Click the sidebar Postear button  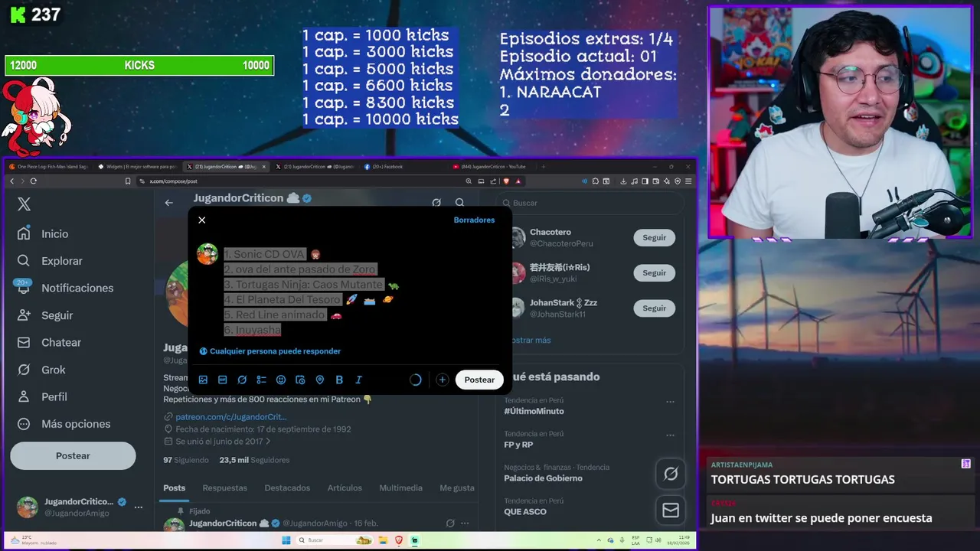(73, 455)
